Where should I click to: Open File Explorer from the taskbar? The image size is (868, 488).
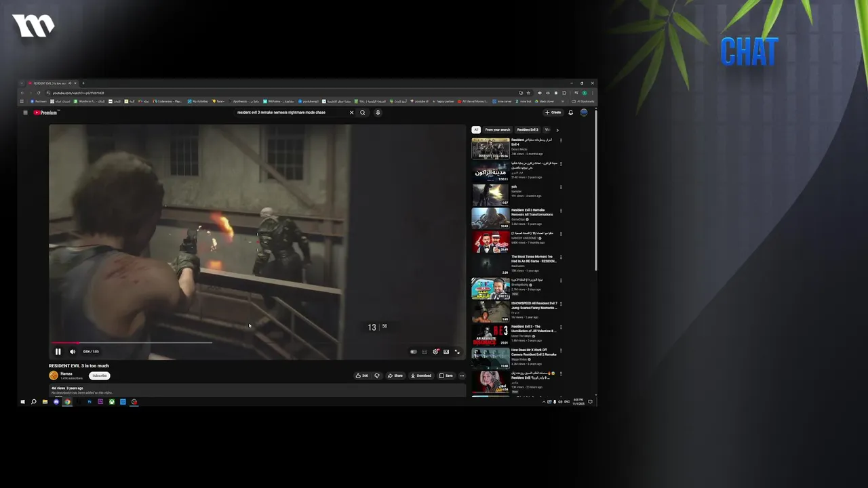click(x=45, y=402)
